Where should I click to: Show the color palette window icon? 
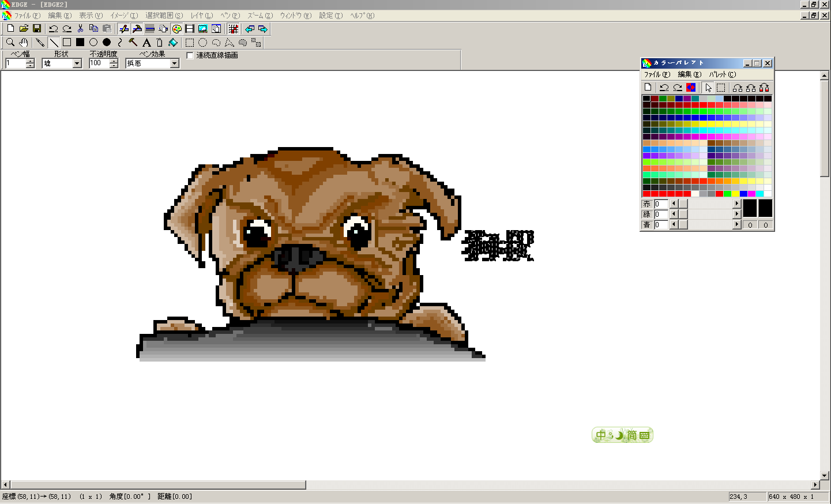pos(176,28)
